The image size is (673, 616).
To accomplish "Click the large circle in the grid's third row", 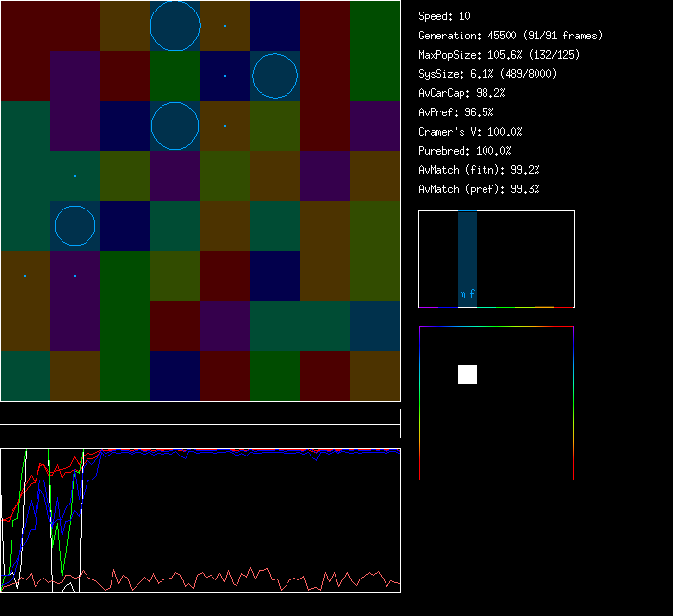I will click(x=175, y=126).
